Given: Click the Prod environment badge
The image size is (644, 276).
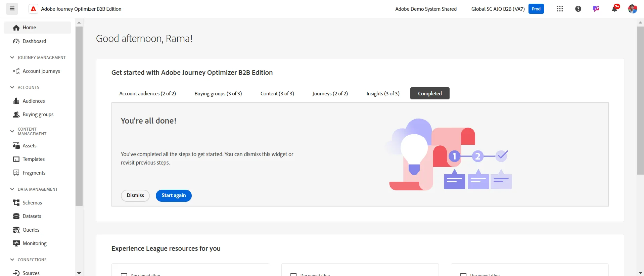Looking at the screenshot, I should point(536,9).
